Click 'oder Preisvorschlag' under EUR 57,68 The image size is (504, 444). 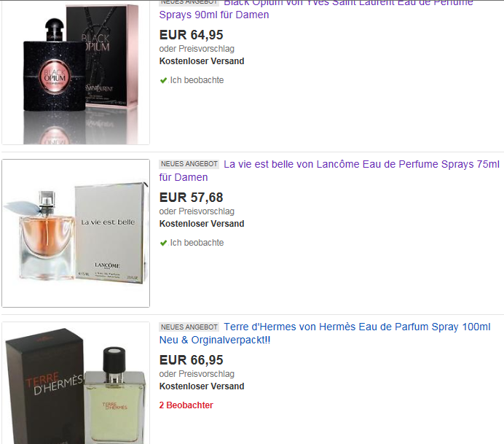[x=197, y=211]
